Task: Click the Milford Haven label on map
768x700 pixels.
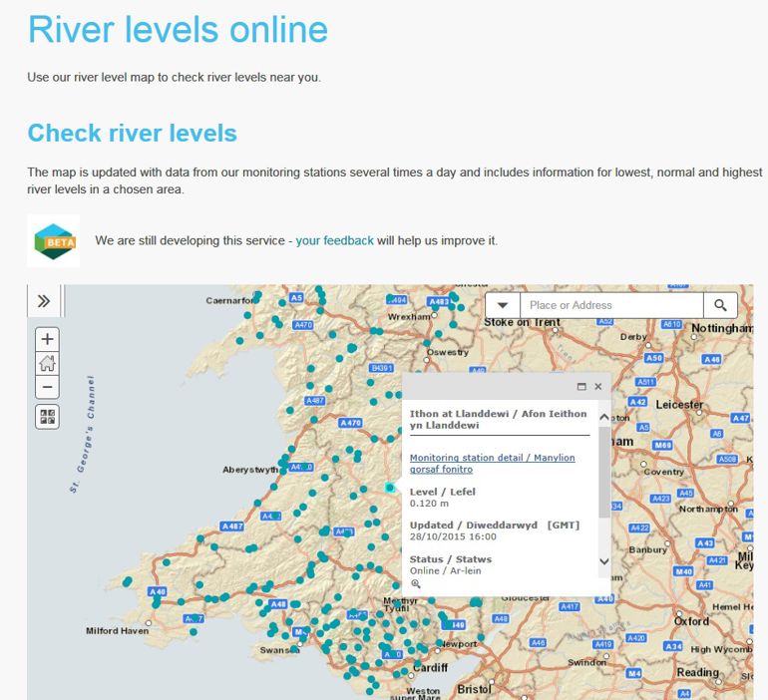Action: 117,631
